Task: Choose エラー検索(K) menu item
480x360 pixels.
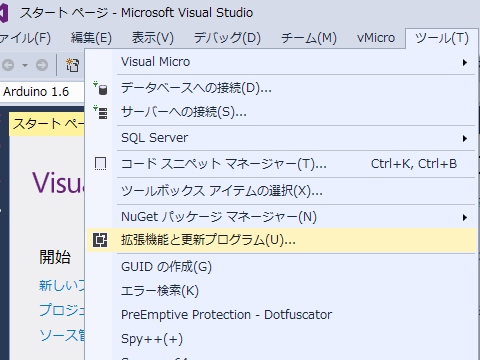Action: (x=281, y=291)
